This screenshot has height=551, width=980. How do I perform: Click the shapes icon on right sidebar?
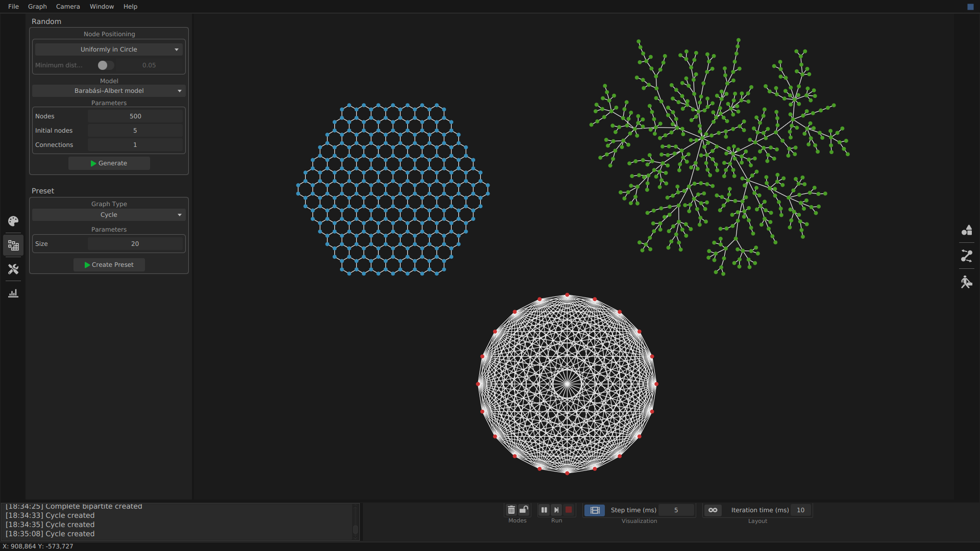click(x=967, y=230)
